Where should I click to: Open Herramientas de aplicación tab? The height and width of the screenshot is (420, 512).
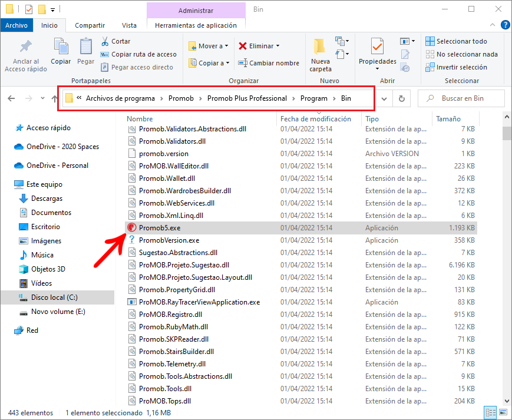[x=196, y=25]
